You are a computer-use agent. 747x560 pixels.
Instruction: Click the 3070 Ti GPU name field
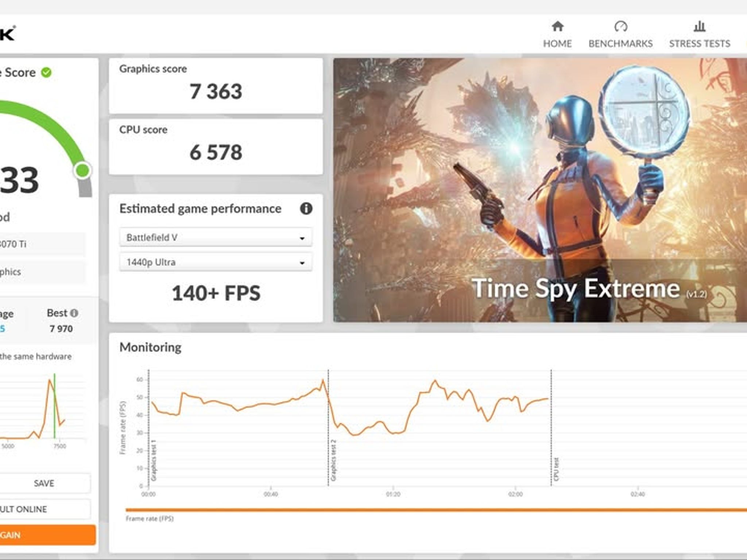(x=42, y=244)
